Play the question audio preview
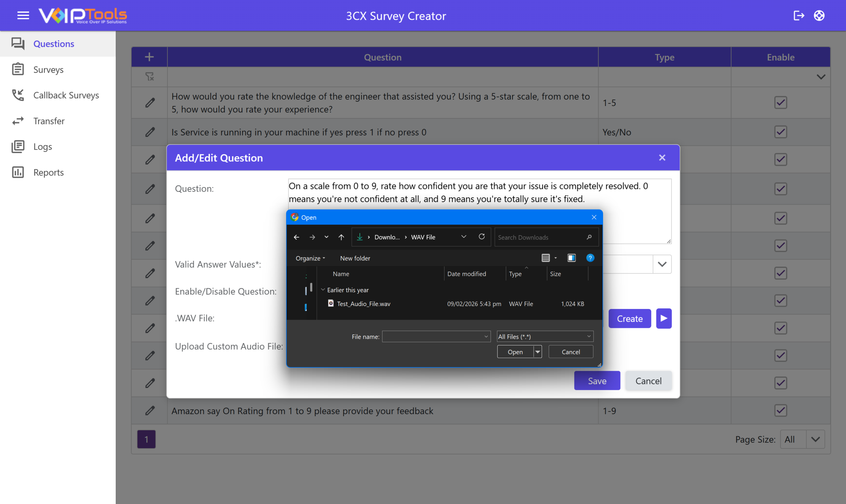 tap(664, 319)
